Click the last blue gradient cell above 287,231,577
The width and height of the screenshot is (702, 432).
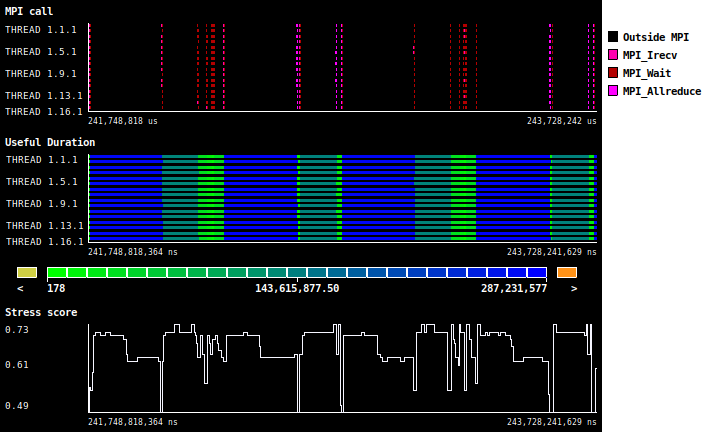537,272
